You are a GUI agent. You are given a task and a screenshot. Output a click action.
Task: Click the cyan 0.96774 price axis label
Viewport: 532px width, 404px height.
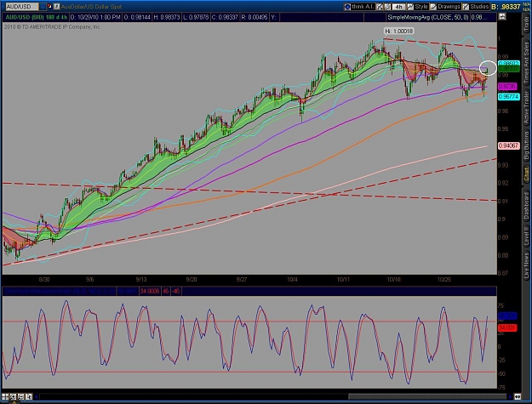coord(508,97)
